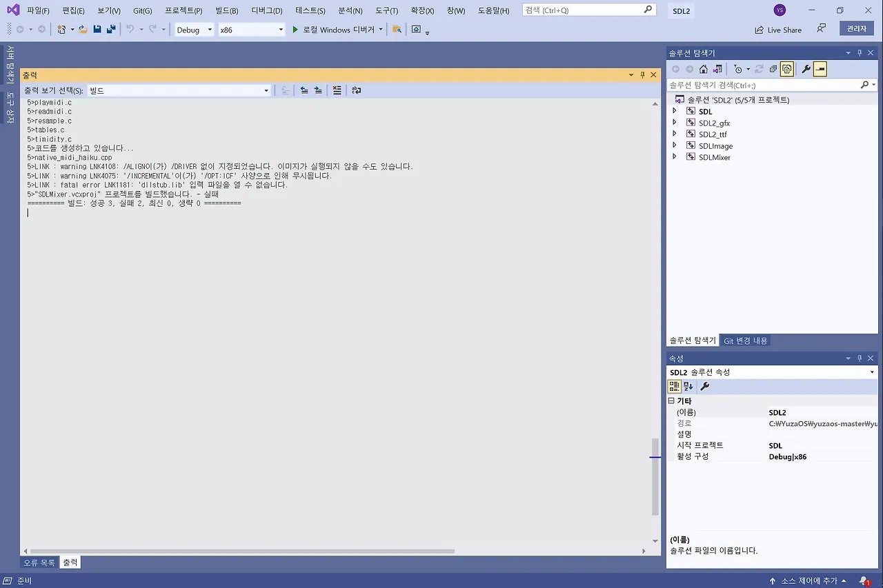
Task: Open the 빌드(B) menu
Action: pyautogui.click(x=227, y=10)
